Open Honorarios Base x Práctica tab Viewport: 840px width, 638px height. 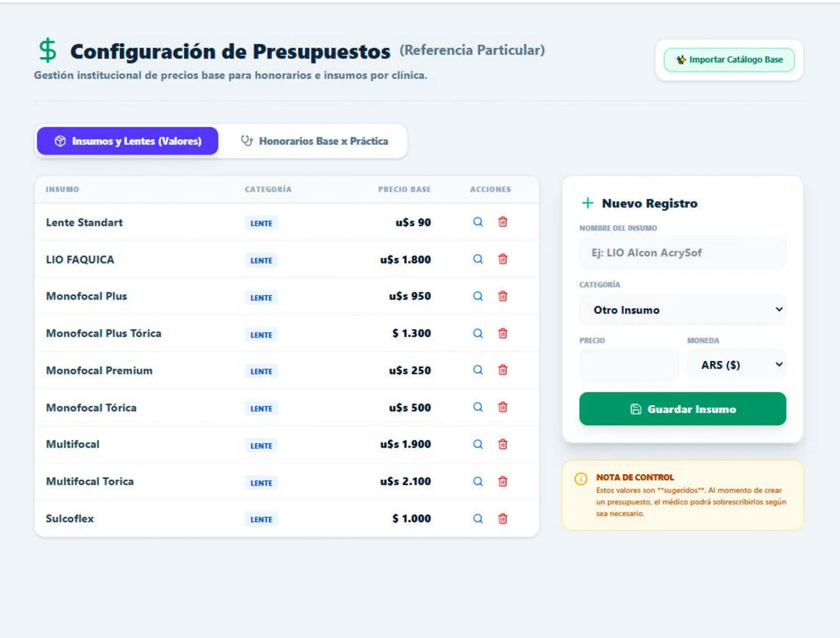[x=314, y=141]
